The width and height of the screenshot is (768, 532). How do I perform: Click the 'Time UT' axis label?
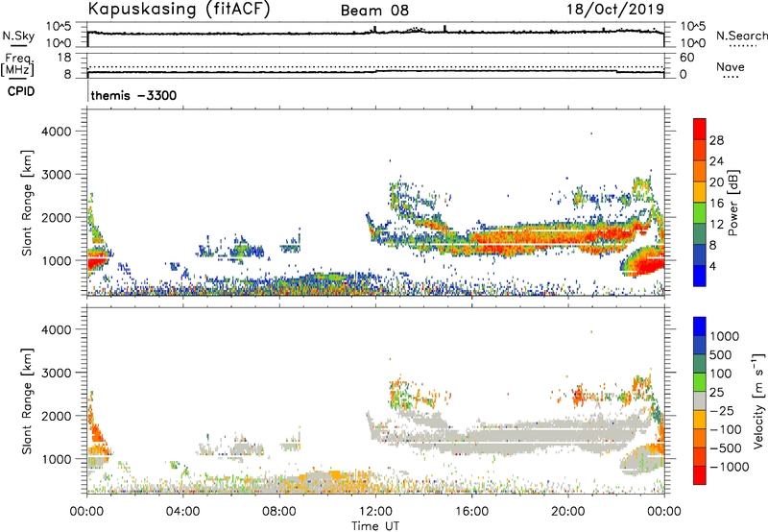[375, 526]
